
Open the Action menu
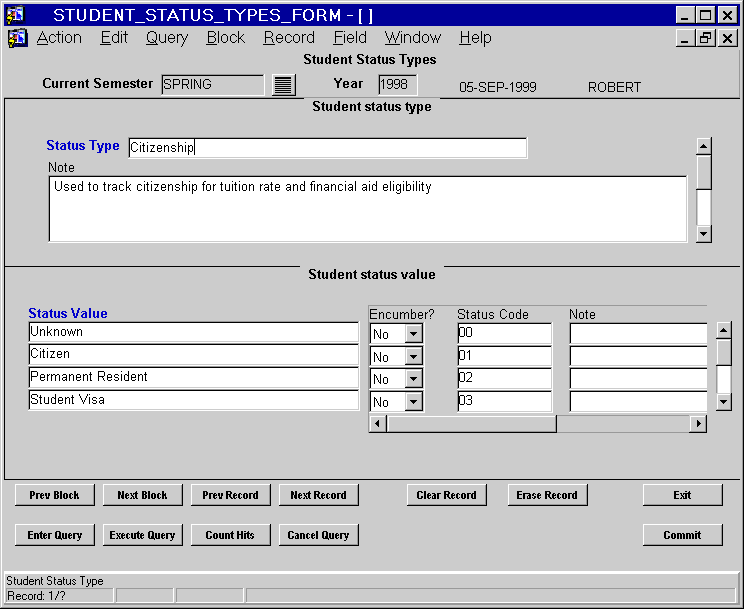pyautogui.click(x=59, y=37)
